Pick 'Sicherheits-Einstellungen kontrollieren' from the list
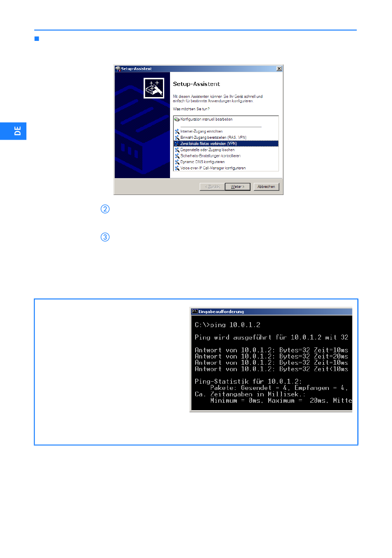The image size is (392, 558). pyautogui.click(x=210, y=156)
